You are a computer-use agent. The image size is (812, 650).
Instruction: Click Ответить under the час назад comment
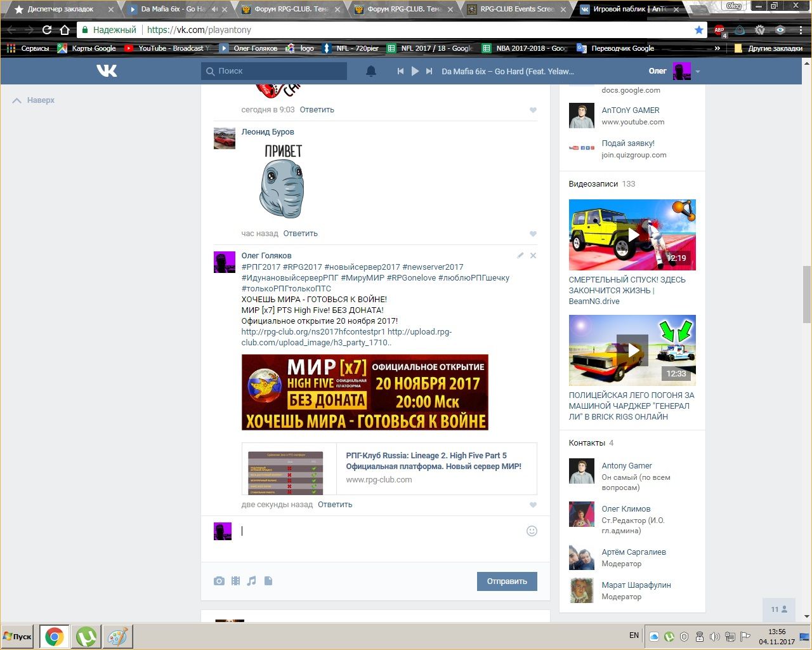(x=300, y=234)
